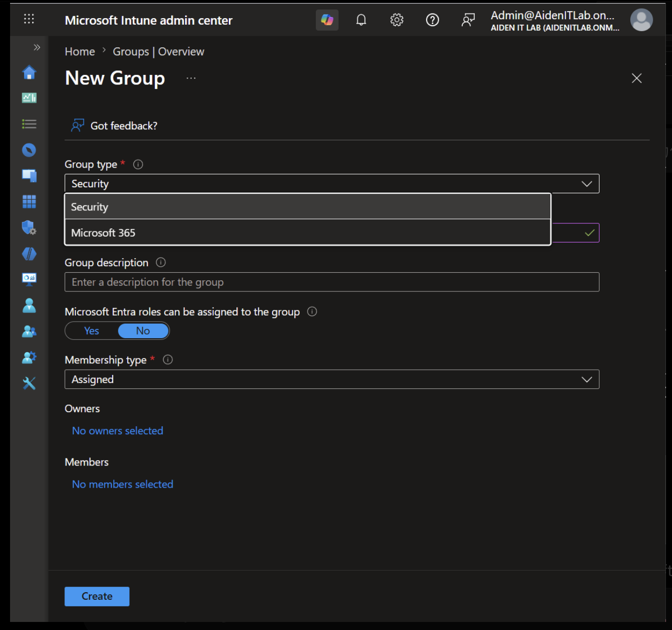Open Groups in the sidebar
The width and height of the screenshot is (672, 630).
tap(29, 331)
